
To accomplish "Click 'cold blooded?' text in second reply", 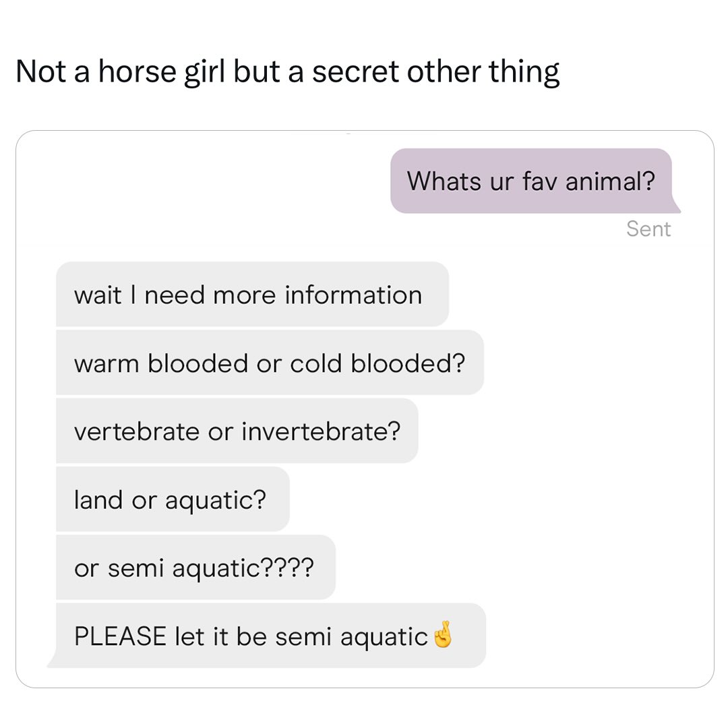I will 377,363.
